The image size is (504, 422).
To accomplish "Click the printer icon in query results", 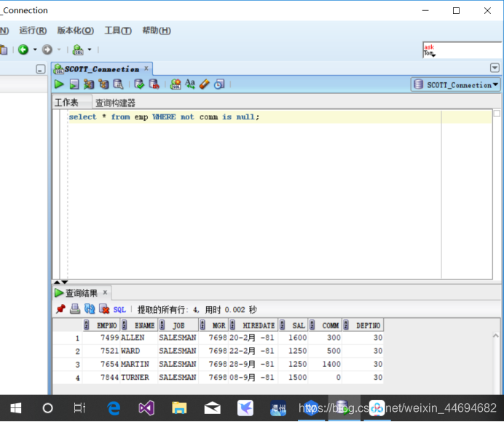I will (x=75, y=309).
